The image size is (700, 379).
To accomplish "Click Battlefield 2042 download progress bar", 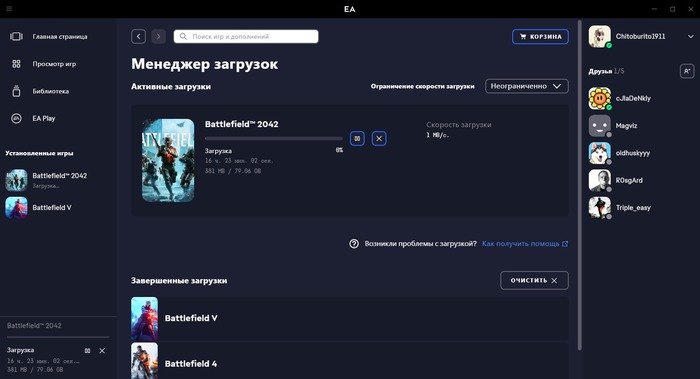I will 274,139.
